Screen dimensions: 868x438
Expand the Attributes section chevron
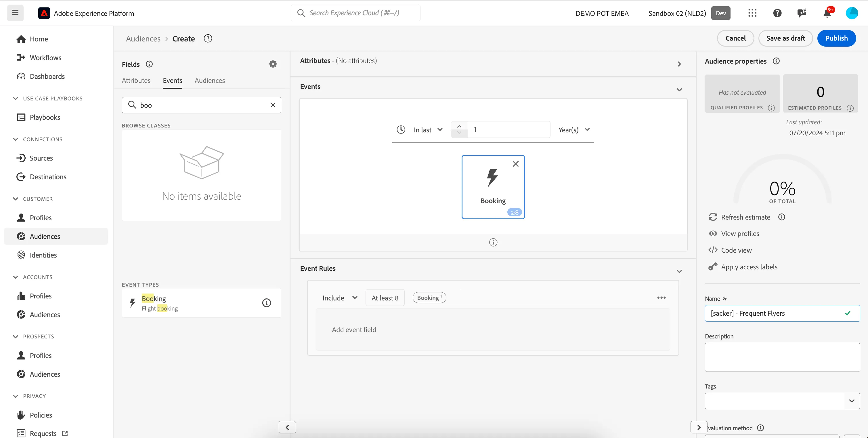679,64
